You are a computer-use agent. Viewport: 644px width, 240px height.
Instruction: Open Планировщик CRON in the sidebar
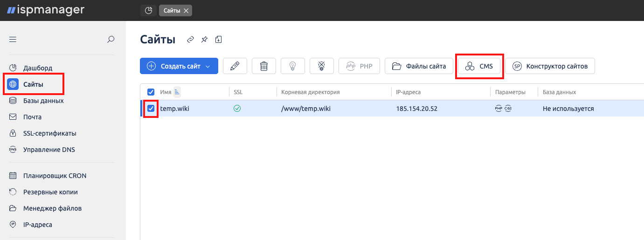[x=48, y=176]
